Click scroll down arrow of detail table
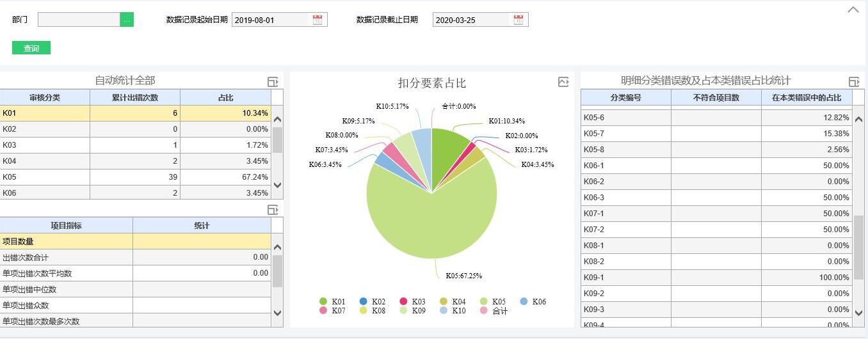 (858, 313)
